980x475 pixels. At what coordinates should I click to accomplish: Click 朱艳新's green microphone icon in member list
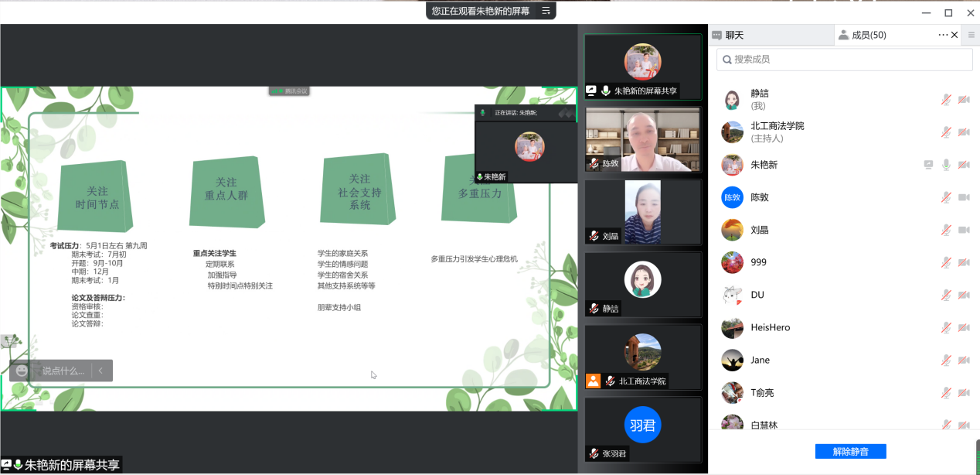(946, 165)
